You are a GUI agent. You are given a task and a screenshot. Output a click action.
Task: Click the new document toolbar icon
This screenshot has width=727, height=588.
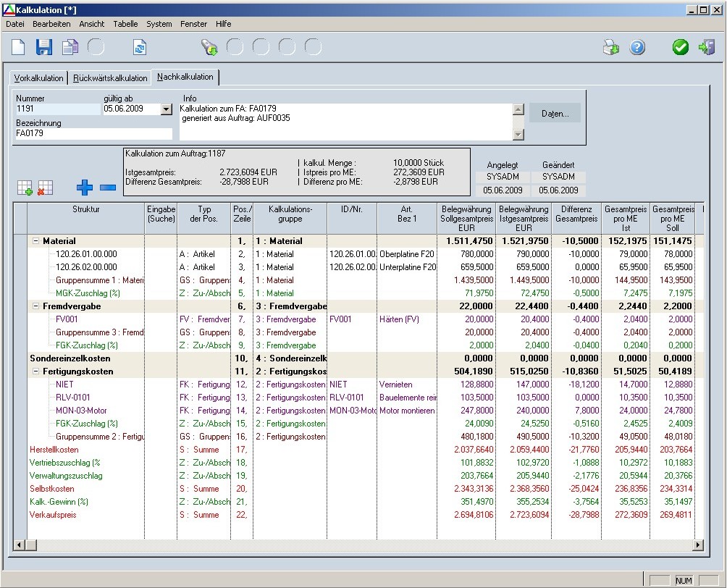click(18, 48)
